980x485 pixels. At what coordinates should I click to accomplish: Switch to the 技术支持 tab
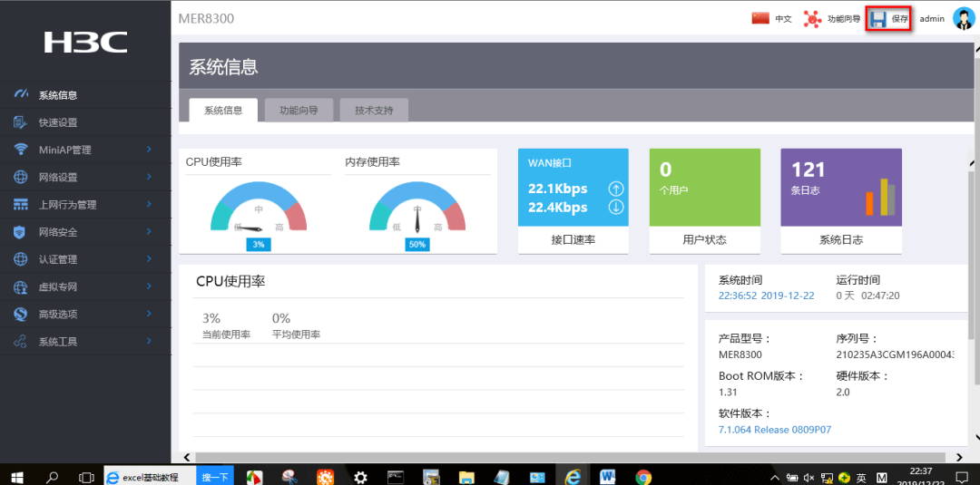coord(375,111)
